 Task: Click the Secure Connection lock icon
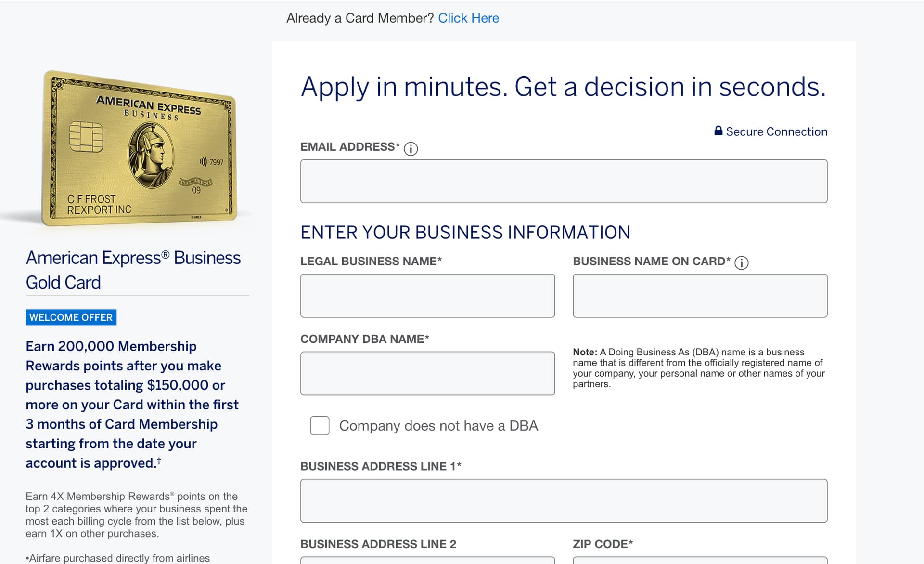pyautogui.click(x=718, y=131)
